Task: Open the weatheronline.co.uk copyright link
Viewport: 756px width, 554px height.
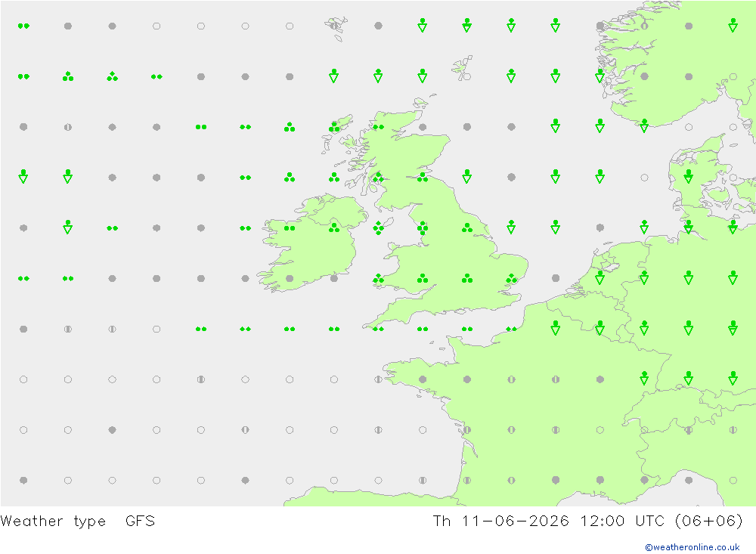Action: coord(692,547)
